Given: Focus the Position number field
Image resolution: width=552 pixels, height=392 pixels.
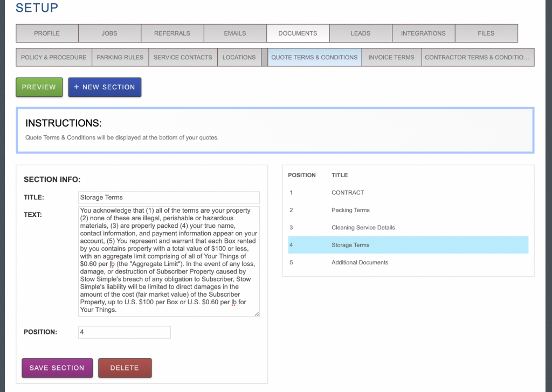Looking at the screenshot, I should (124, 332).
